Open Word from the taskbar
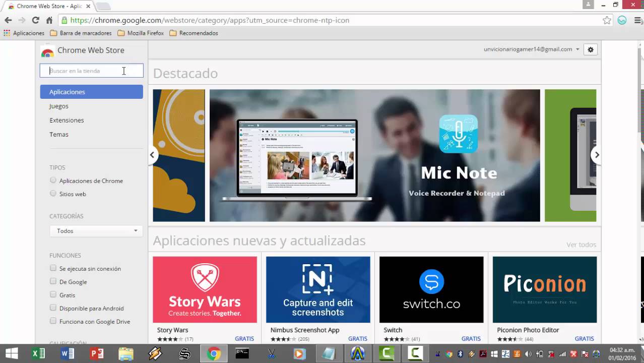The height and width of the screenshot is (363, 644). (68, 353)
